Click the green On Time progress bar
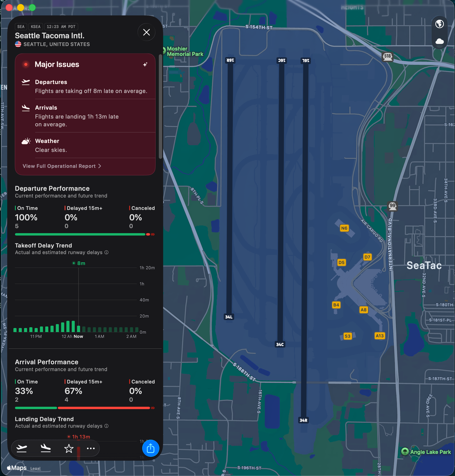Screen dimensions: 455x476 tap(80, 234)
